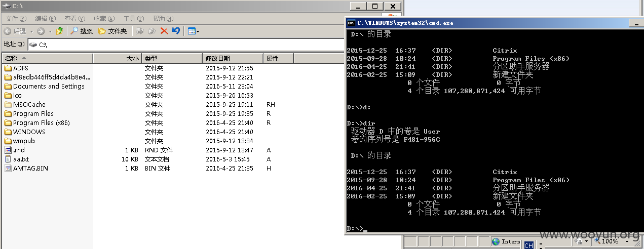
Task: Click the Copy To toolbar icon
Action: [152, 31]
